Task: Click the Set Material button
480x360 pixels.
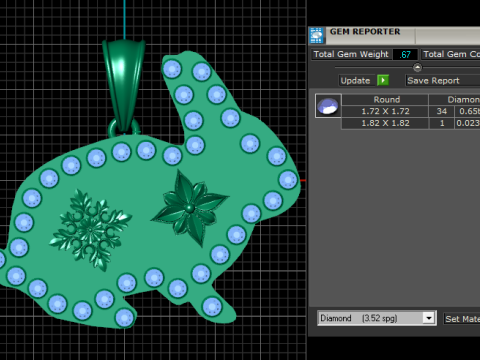Action: click(462, 319)
